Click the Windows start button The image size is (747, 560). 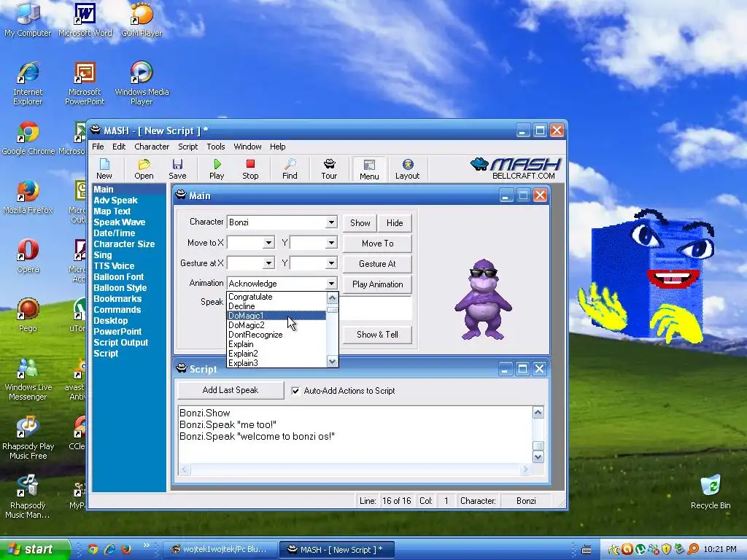(x=35, y=549)
